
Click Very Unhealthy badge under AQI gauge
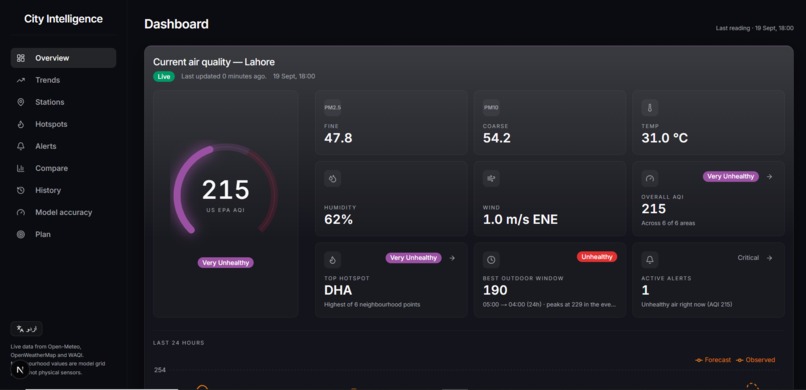(x=226, y=263)
